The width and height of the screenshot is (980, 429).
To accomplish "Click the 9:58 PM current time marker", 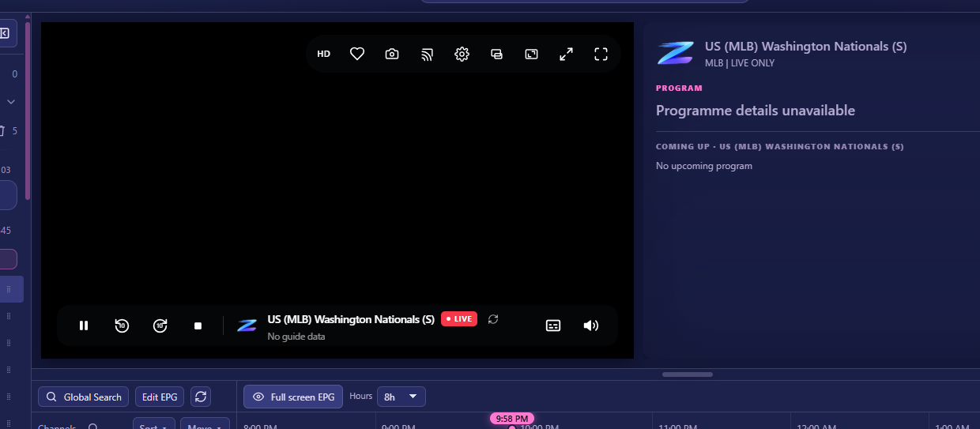I will (x=512, y=418).
